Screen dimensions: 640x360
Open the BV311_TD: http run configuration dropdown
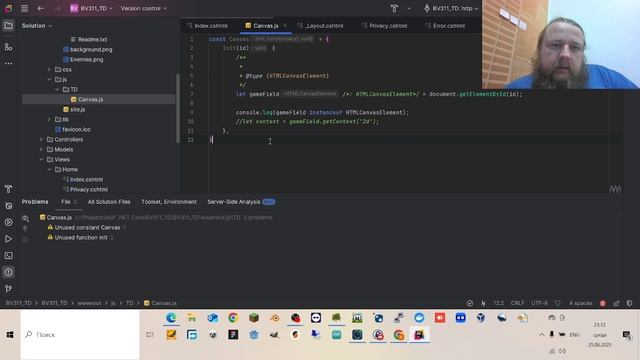click(451, 8)
